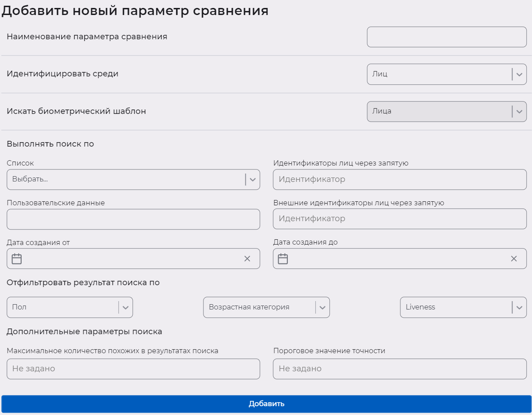Open the Пол filter dropdown

pyautogui.click(x=70, y=307)
